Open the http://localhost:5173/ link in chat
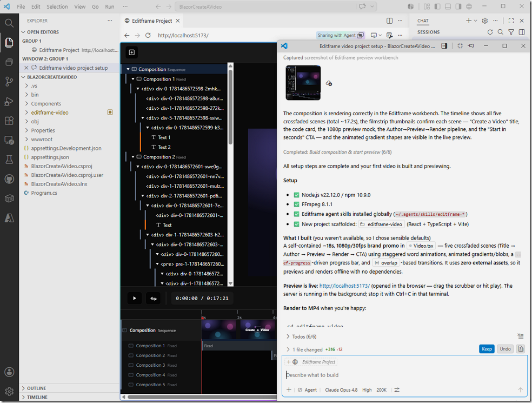Image resolution: width=532 pixels, height=403 pixels. pos(344,286)
